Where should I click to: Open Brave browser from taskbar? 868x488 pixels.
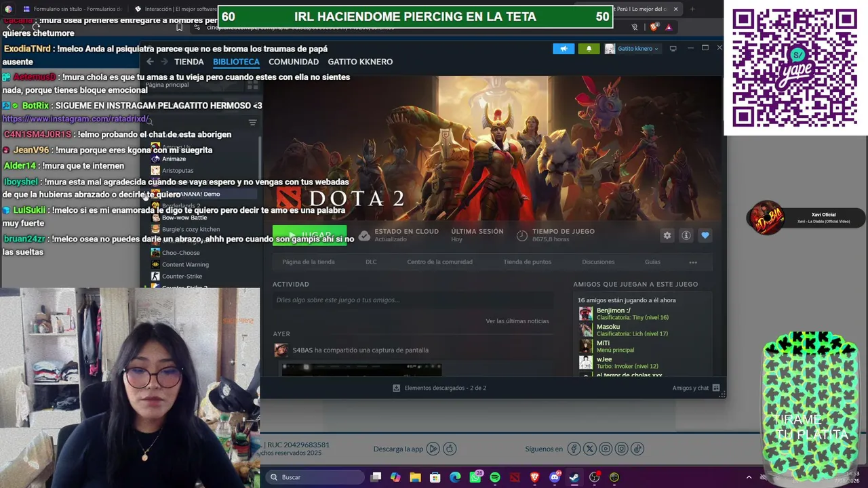[534, 477]
